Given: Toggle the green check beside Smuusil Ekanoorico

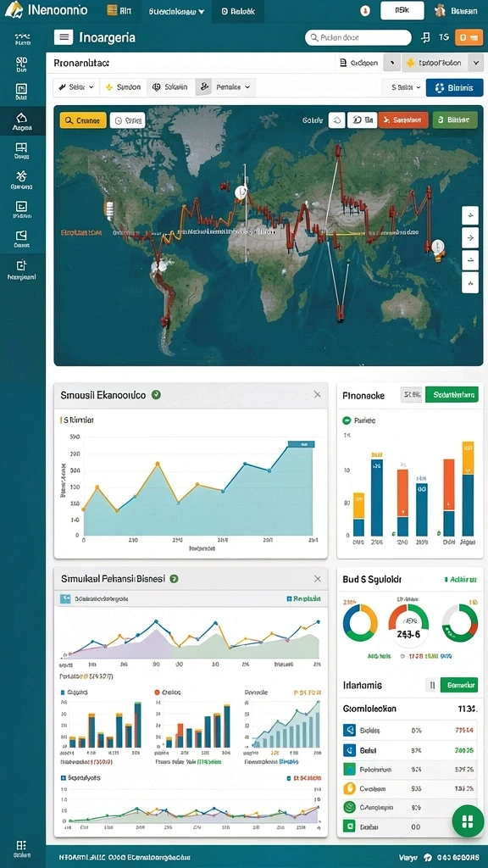Looking at the screenshot, I should click(x=157, y=395).
